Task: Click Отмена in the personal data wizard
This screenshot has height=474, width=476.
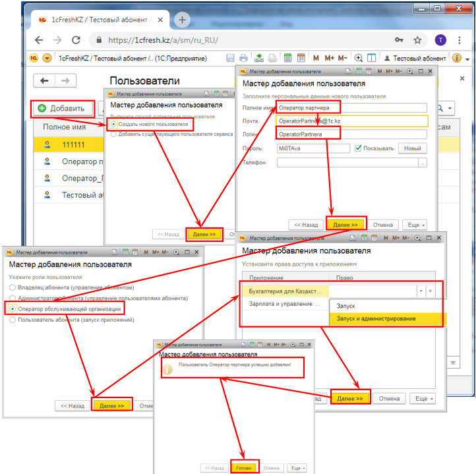Action: tap(383, 225)
